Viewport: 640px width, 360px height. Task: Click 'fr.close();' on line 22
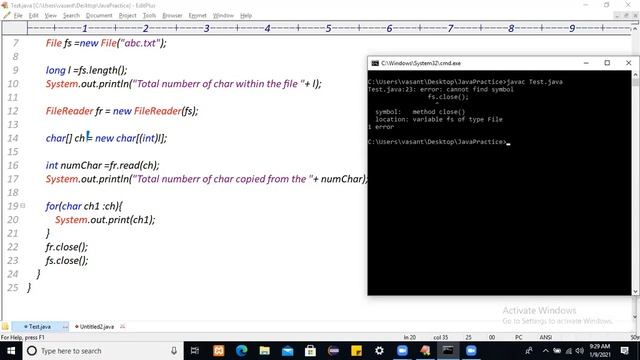pos(67,247)
